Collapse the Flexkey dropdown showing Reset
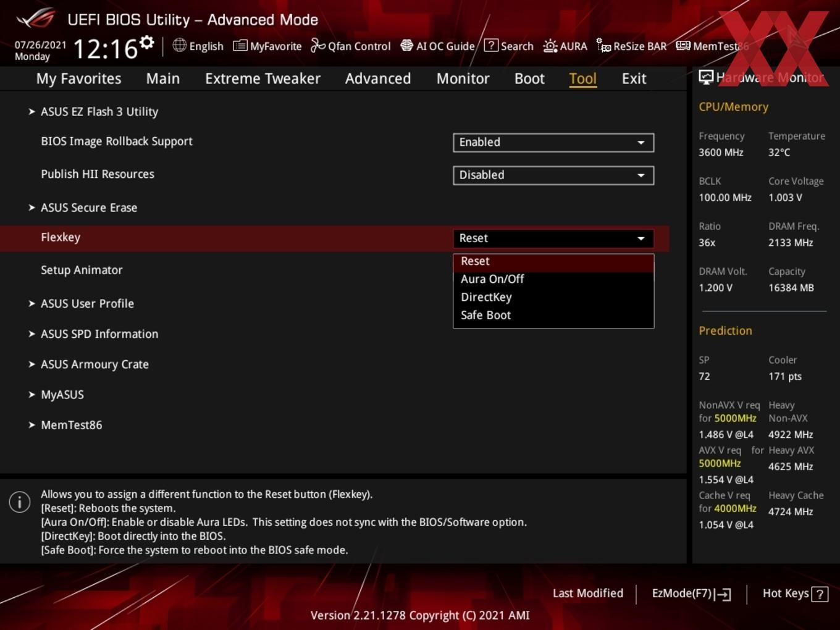 coord(553,238)
